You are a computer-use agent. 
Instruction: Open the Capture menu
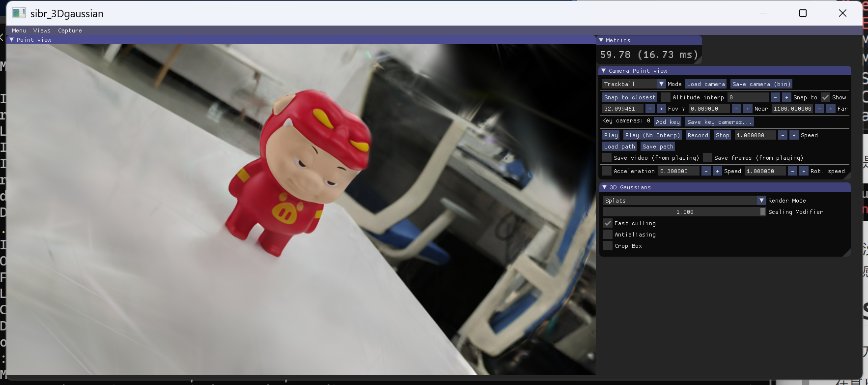tap(70, 30)
